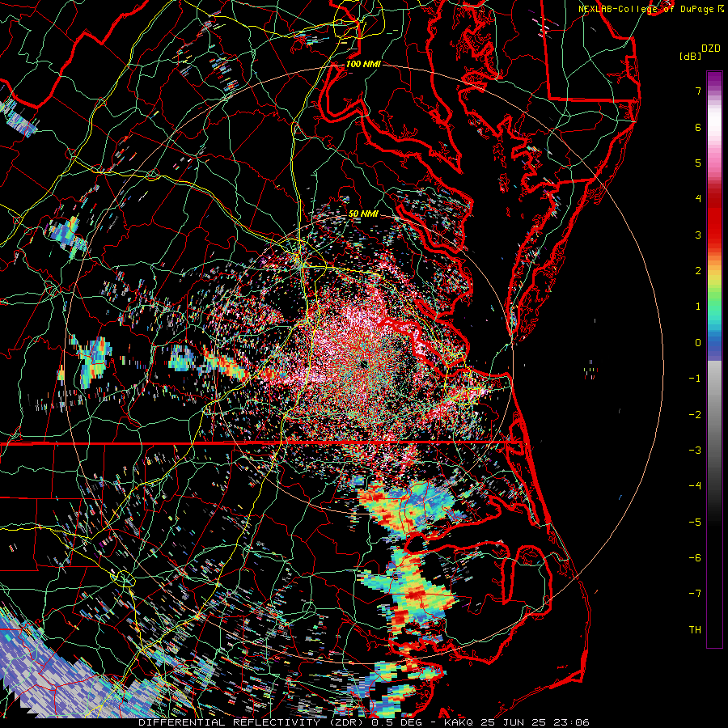728x728 pixels.
Task: Pick the "-4" scale value
Action: tap(695, 486)
